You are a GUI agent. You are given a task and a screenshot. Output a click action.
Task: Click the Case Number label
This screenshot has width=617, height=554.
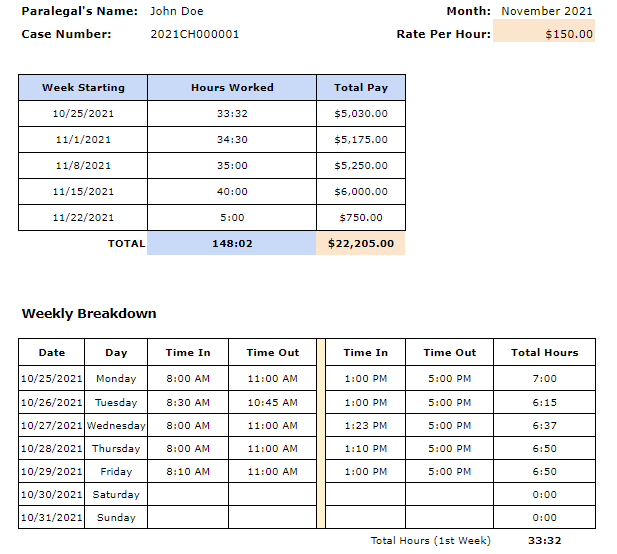point(66,34)
